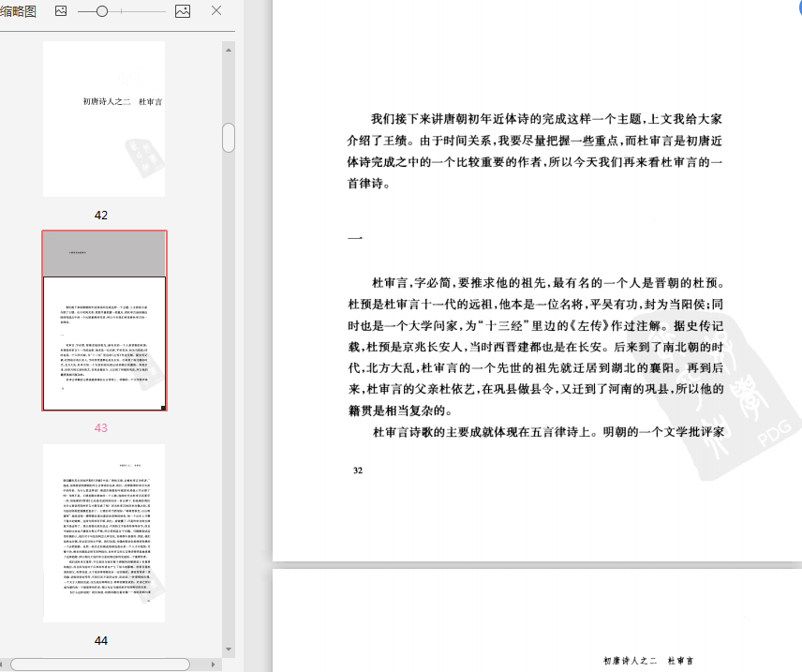This screenshot has width=802, height=672.
Task: Adjust the thumbnail size slider handle
Action: (102, 10)
